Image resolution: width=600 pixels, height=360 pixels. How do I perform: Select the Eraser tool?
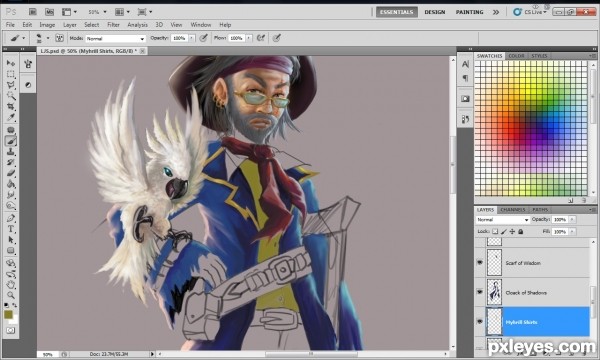[11, 173]
